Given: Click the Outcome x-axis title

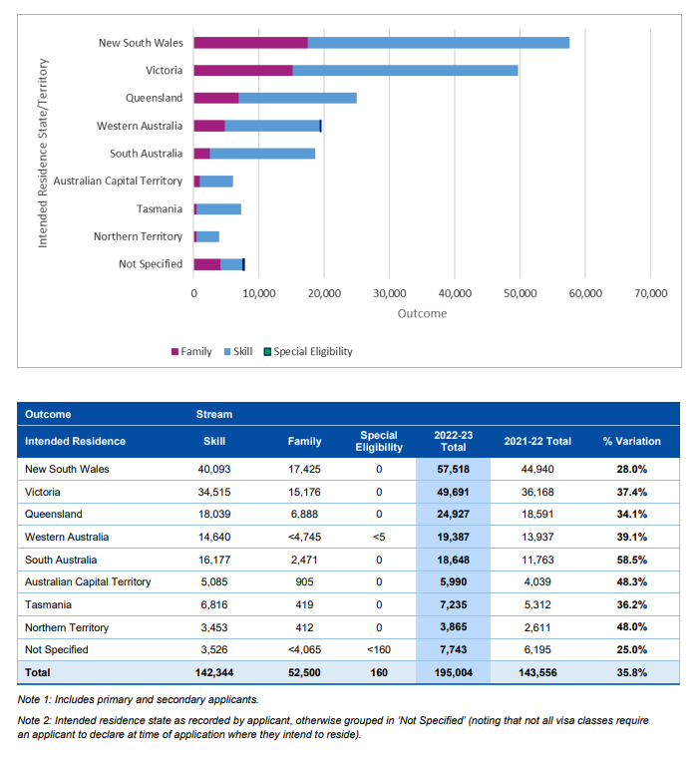Looking at the screenshot, I should pos(422,314).
